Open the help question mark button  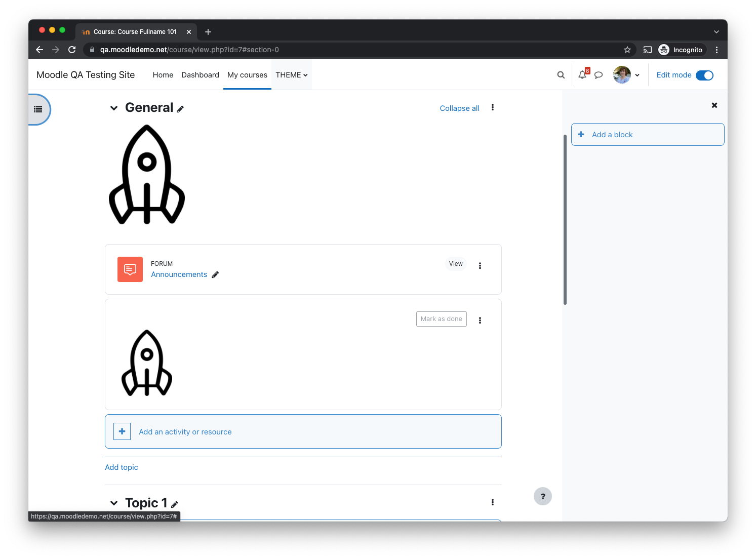(543, 496)
